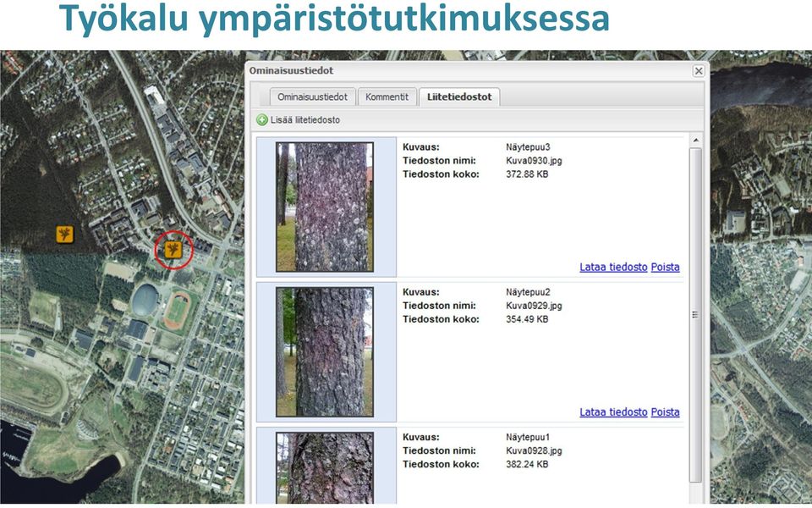The height and width of the screenshot is (508, 812).
Task: Click the Ominaisuustiedot dialog title
Action: pyautogui.click(x=291, y=70)
